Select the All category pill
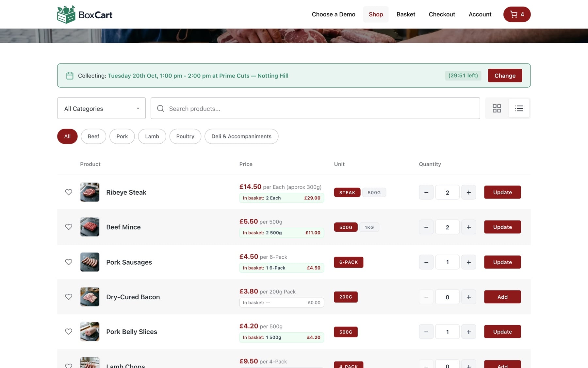Screen dimensions: 588x368 (67, 136)
